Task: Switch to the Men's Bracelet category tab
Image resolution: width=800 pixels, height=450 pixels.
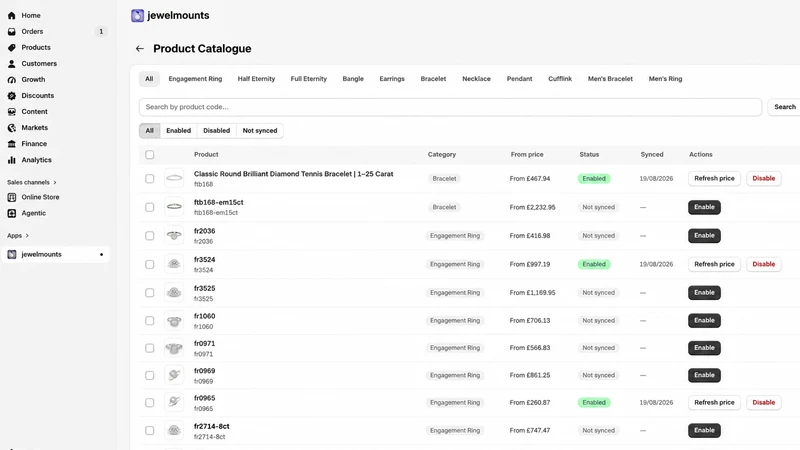Action: coord(610,79)
